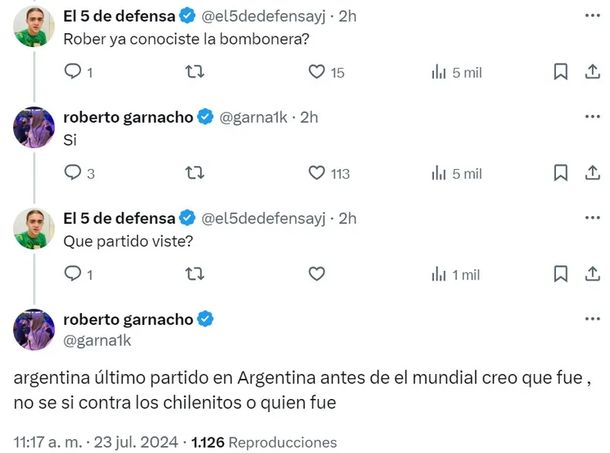Open the @garna1k handle under the last tweet
Viewport: 610px width, 453px height.
pos(96,340)
